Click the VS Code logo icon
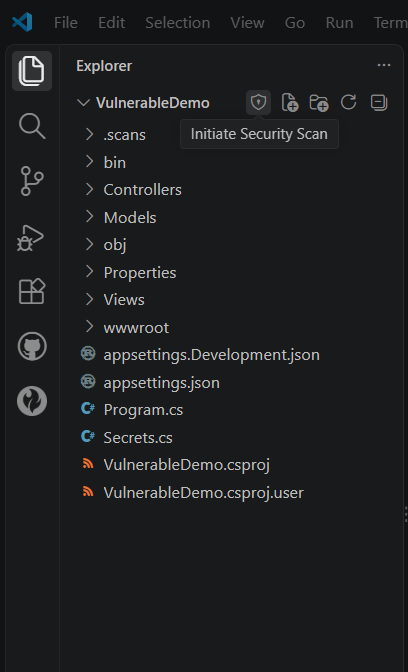408x672 pixels. click(22, 22)
